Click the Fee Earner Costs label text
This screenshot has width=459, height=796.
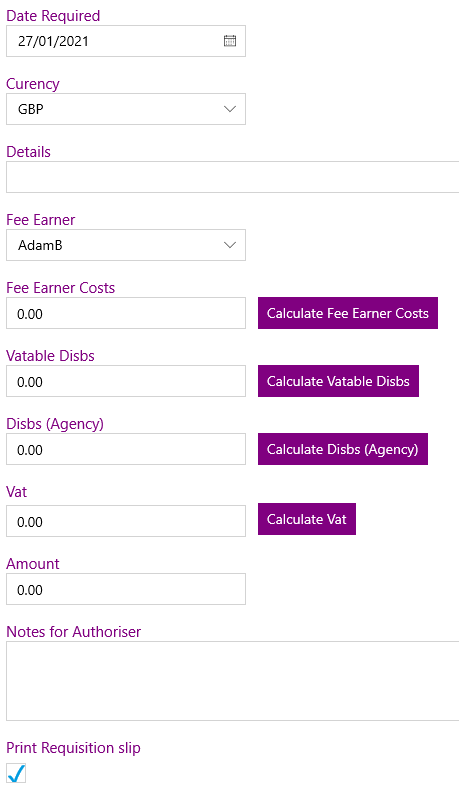point(60,288)
